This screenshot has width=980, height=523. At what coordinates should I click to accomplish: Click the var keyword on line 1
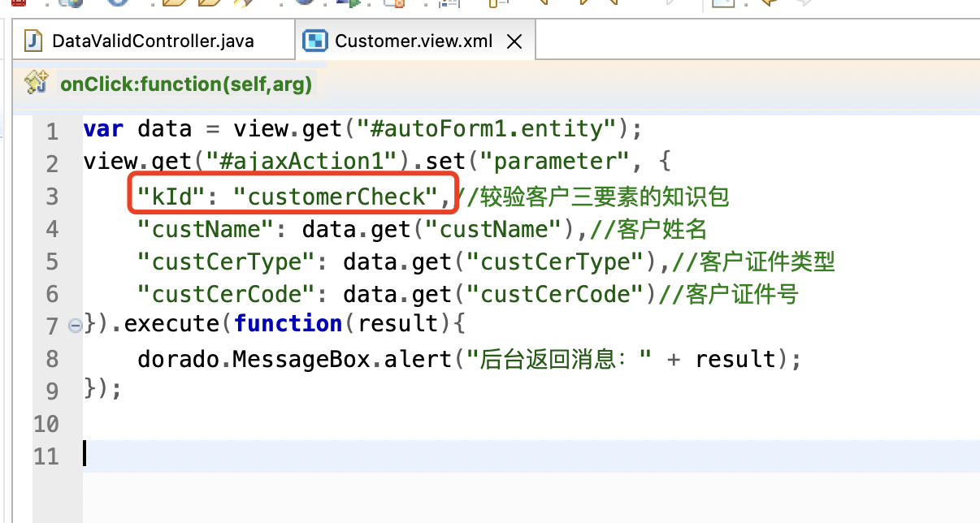(103, 129)
